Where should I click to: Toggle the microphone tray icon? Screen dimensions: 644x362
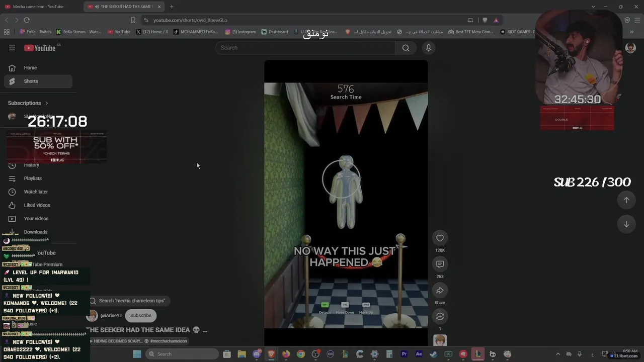pyautogui.click(x=580, y=354)
